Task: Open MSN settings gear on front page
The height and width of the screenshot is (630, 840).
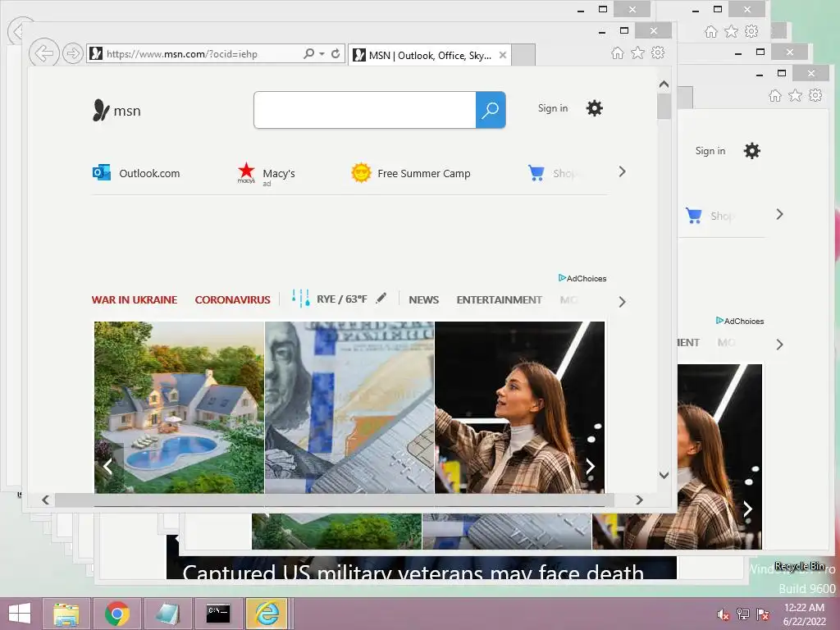Action: (594, 108)
